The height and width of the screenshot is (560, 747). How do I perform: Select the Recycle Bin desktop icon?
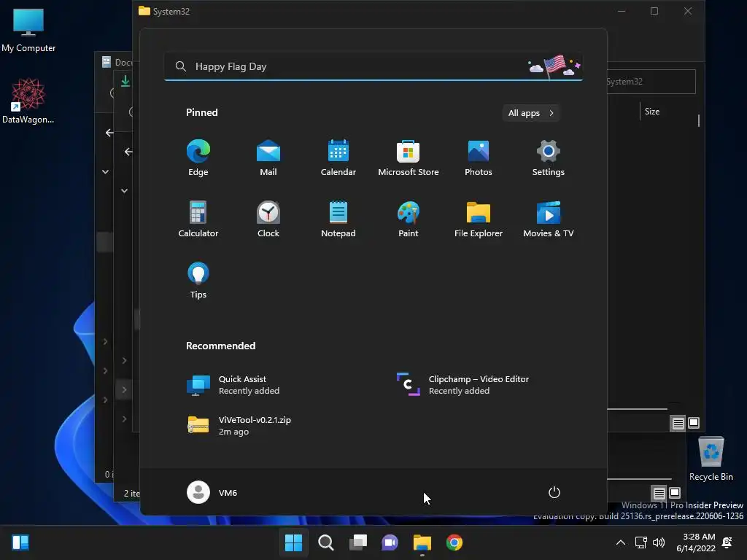coord(711,459)
